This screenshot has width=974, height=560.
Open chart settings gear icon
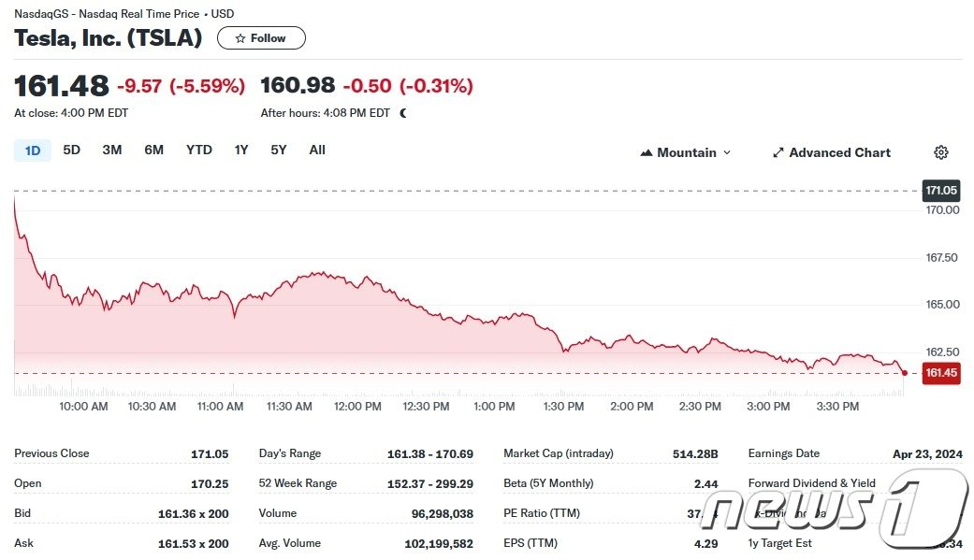[941, 152]
